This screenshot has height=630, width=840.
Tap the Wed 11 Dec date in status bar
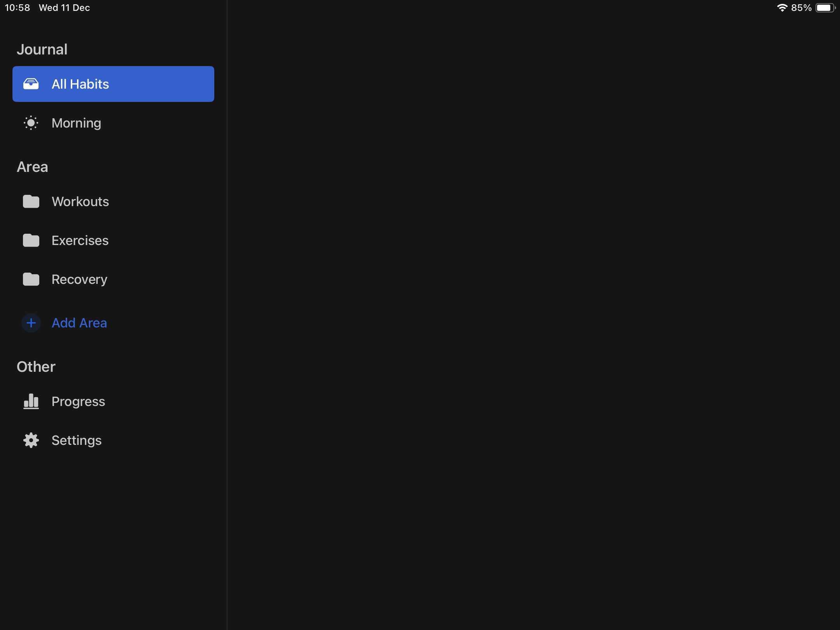click(65, 8)
